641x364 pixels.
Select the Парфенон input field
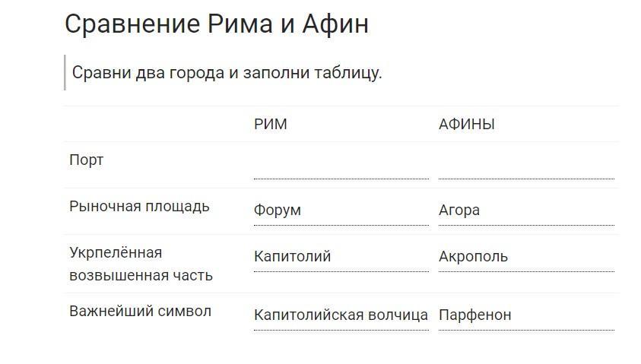pos(525,315)
